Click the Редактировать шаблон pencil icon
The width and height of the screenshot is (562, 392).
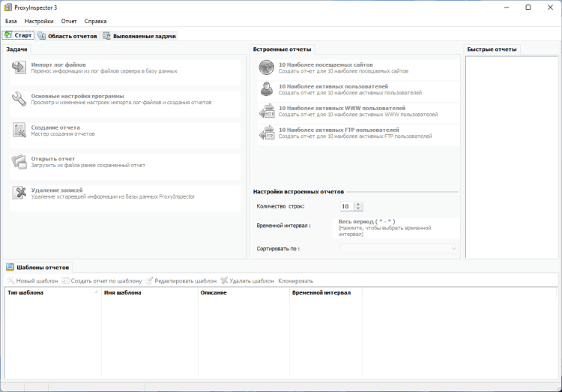[149, 280]
